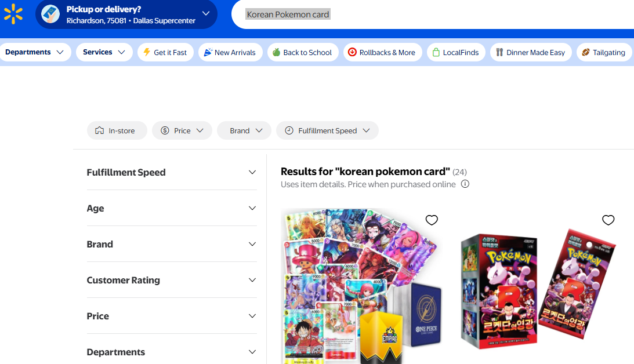Open the Departments menu
The width and height of the screenshot is (634, 364).
(35, 52)
